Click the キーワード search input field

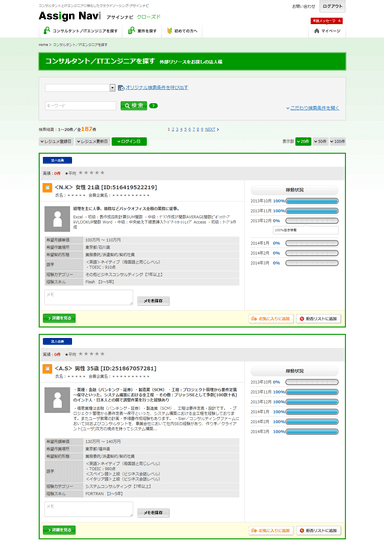[81, 106]
